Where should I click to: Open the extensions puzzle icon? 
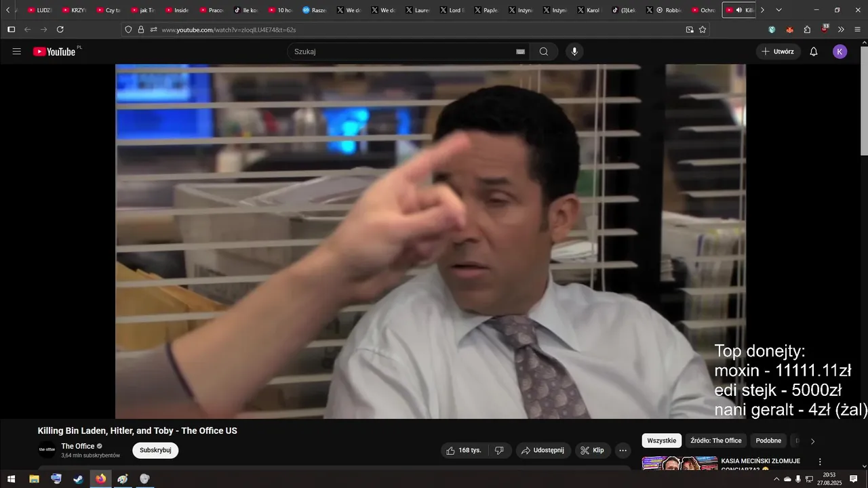(807, 30)
